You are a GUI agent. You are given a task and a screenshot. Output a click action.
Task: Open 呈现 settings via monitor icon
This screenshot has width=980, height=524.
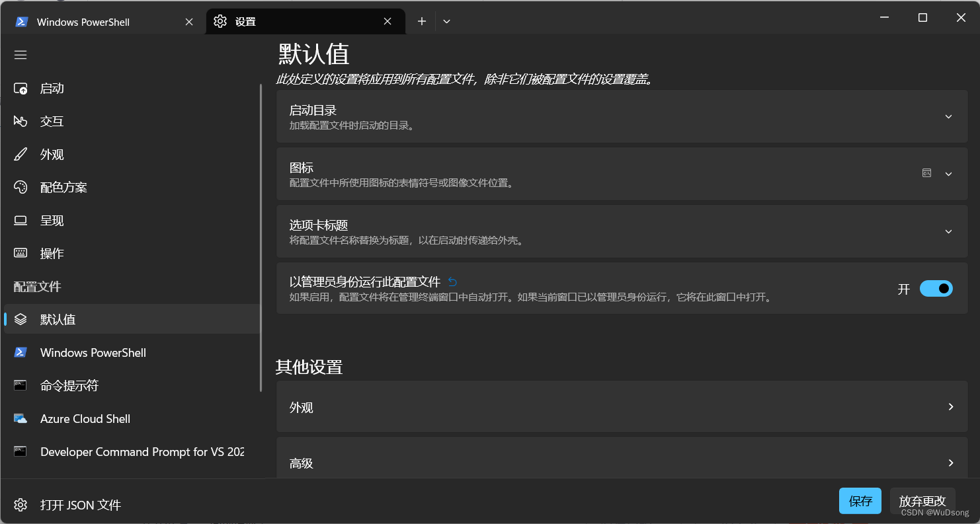[20, 220]
